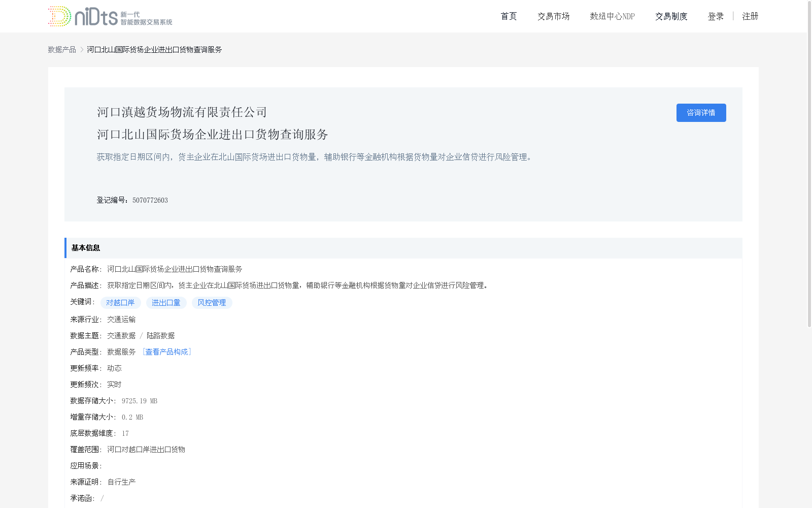The image size is (812, 508).
Task: Open the 数纽中心NDP menu item
Action: point(612,16)
